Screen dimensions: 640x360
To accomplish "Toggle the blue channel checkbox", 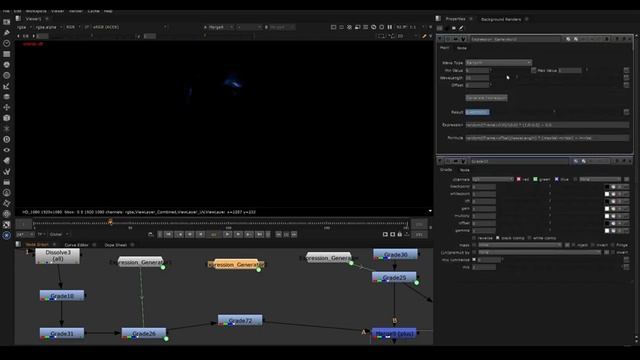I will [556, 179].
